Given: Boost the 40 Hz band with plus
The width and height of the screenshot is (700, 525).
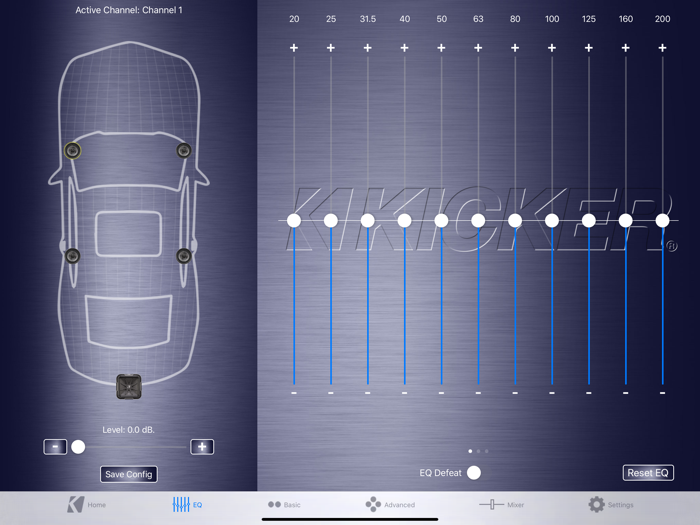Looking at the screenshot, I should [404, 48].
